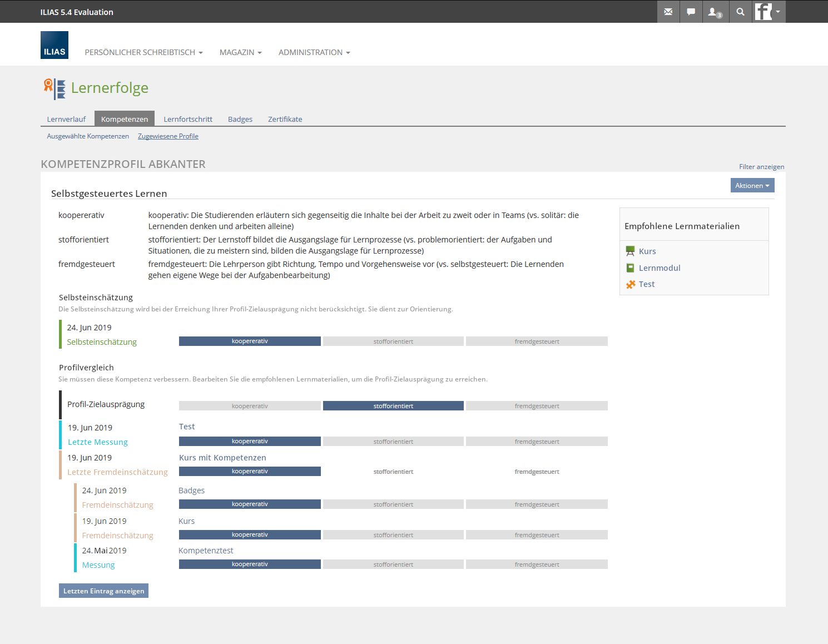Switch to the Badges tab

coord(240,119)
